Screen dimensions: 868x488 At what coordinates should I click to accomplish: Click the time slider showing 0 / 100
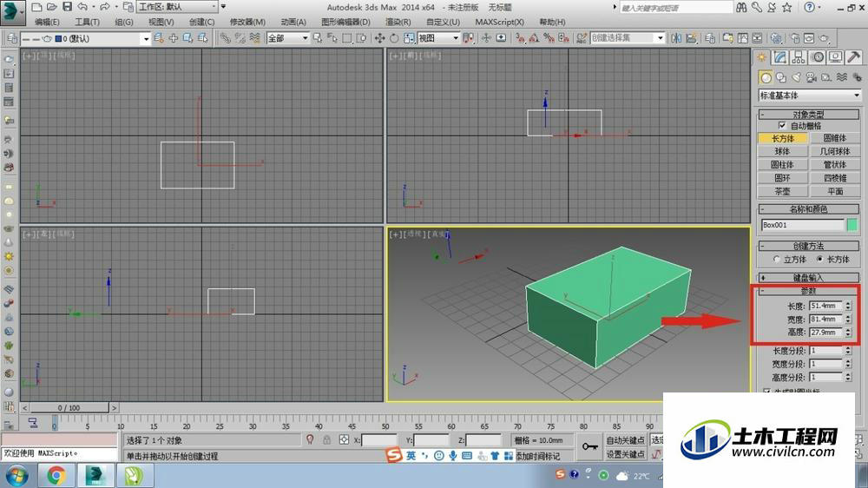click(69, 408)
